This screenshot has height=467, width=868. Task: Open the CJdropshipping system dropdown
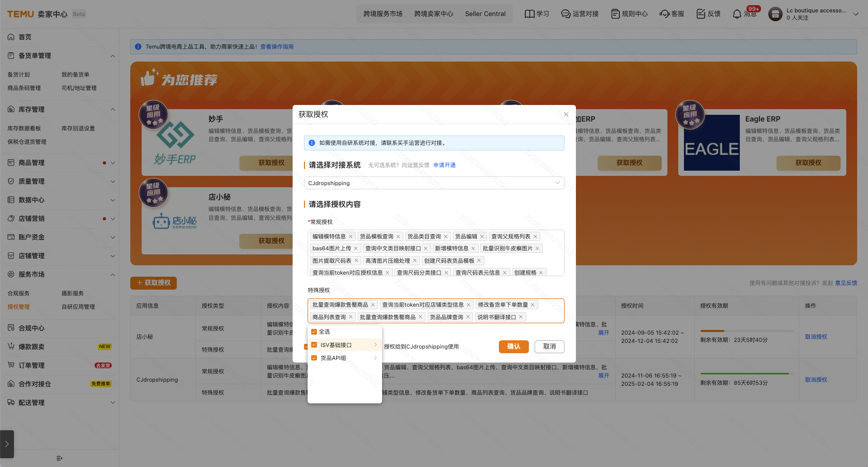tap(434, 183)
